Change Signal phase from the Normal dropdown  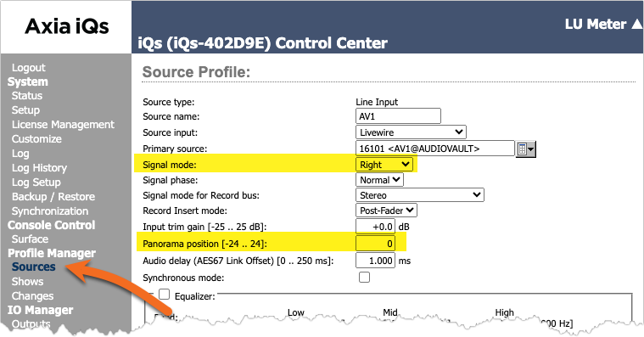point(379,180)
